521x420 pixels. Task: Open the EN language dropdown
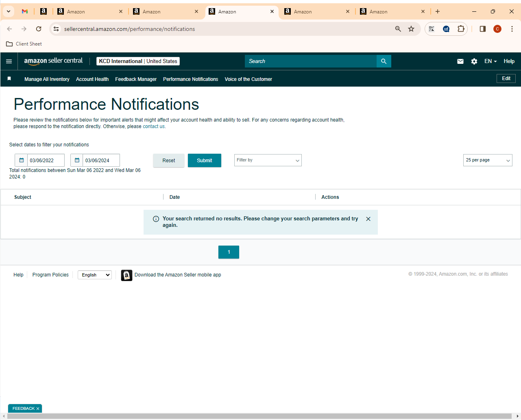(490, 61)
